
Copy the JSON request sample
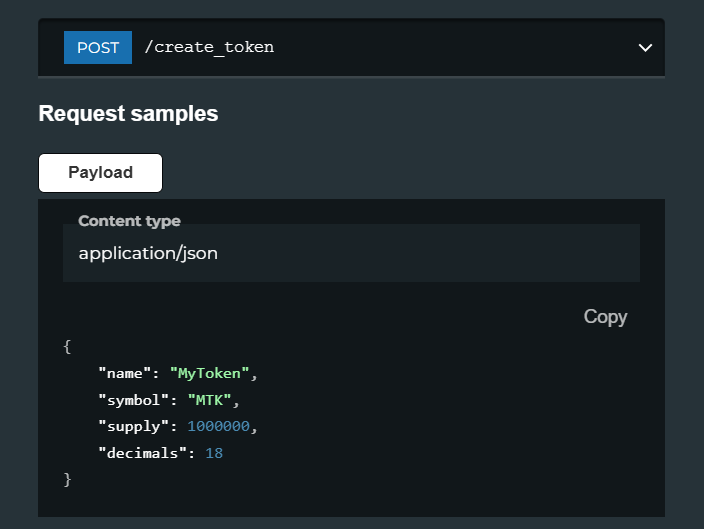(x=605, y=317)
